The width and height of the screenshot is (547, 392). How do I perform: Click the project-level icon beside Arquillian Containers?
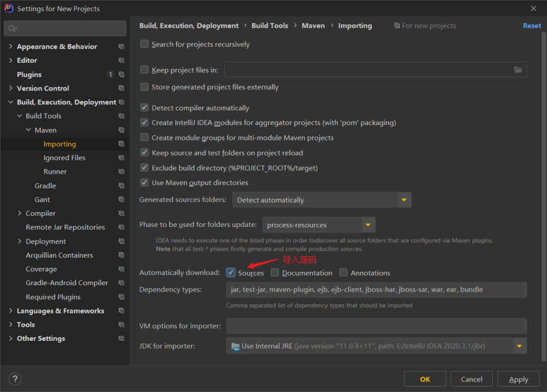point(122,255)
